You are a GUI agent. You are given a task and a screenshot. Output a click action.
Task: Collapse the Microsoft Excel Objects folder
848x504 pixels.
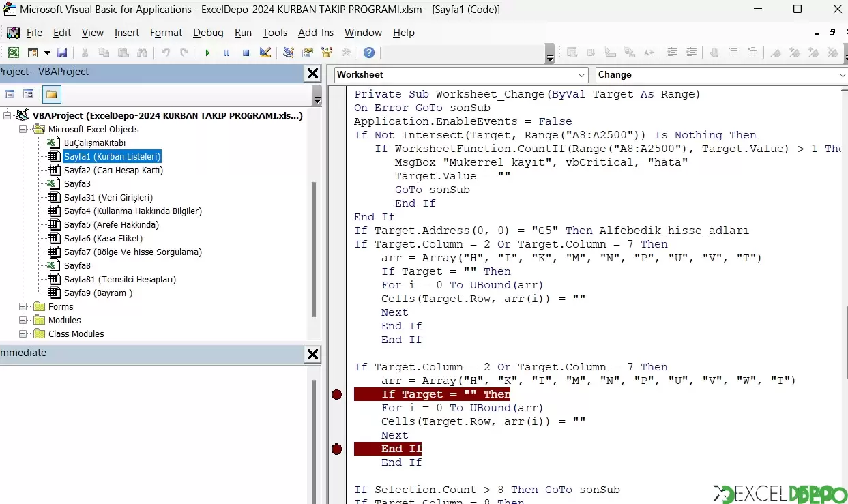23,129
